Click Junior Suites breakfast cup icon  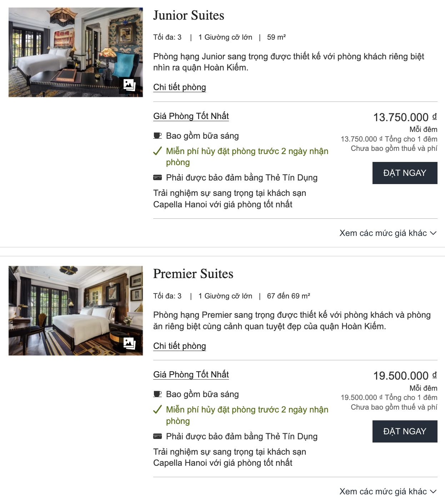(157, 136)
